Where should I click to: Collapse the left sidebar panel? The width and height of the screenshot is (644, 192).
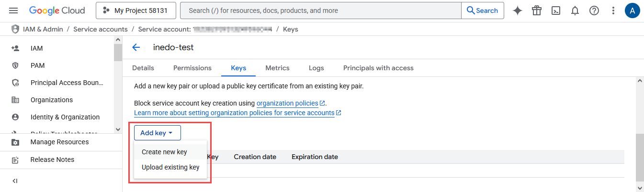tap(15, 181)
